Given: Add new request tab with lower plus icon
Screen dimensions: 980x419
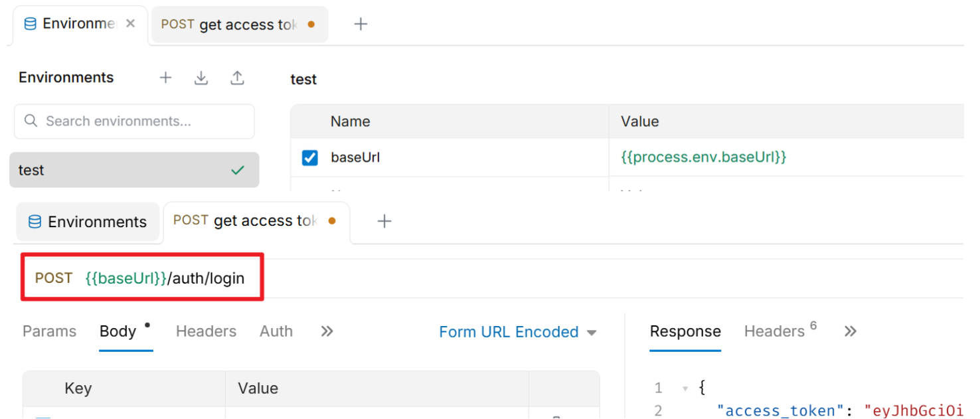Looking at the screenshot, I should [384, 221].
